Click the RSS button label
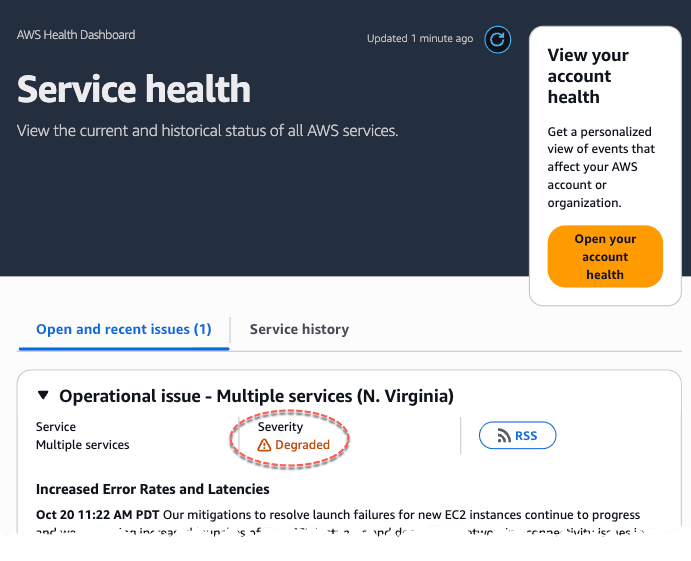Screen dimensions: 691x561 click(526, 436)
